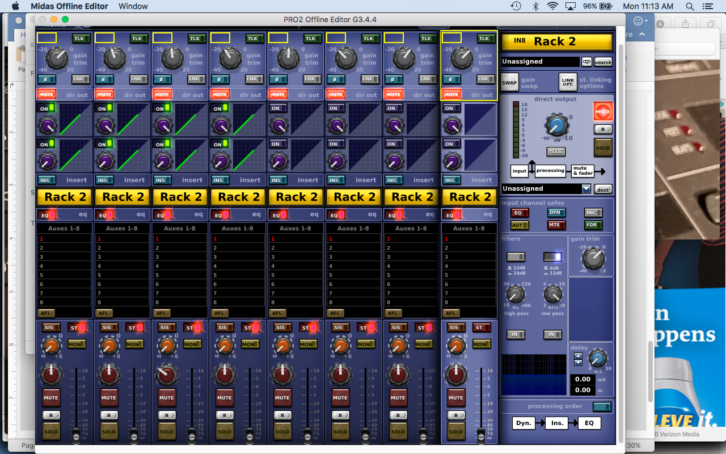Click the Ins. block in processing order
This screenshot has width=726, height=454.
pos(557,423)
